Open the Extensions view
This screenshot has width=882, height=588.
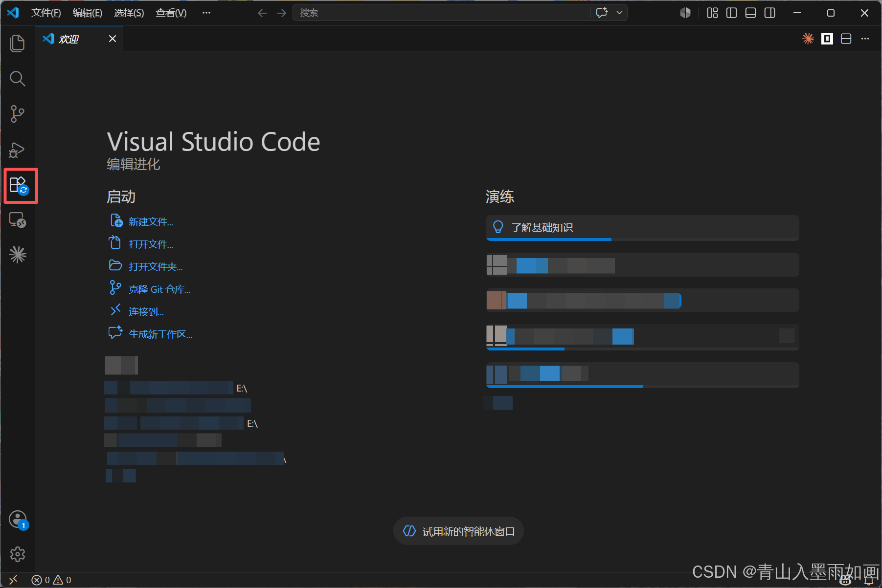pyautogui.click(x=20, y=186)
